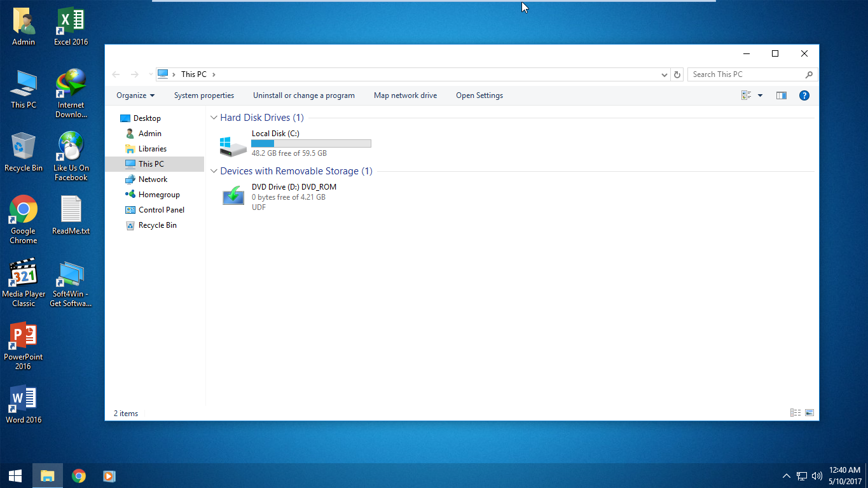Open the Change your view dropdown arrow

click(x=759, y=95)
